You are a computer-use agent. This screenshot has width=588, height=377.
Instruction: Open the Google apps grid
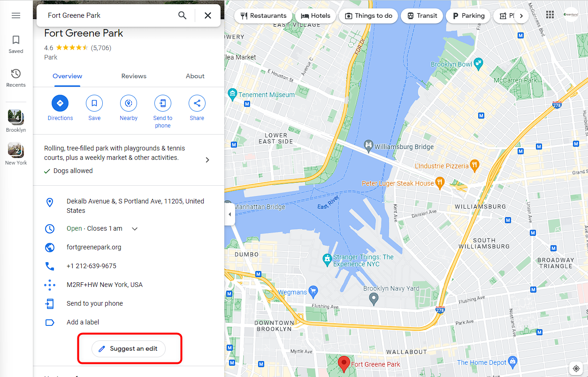tap(550, 15)
